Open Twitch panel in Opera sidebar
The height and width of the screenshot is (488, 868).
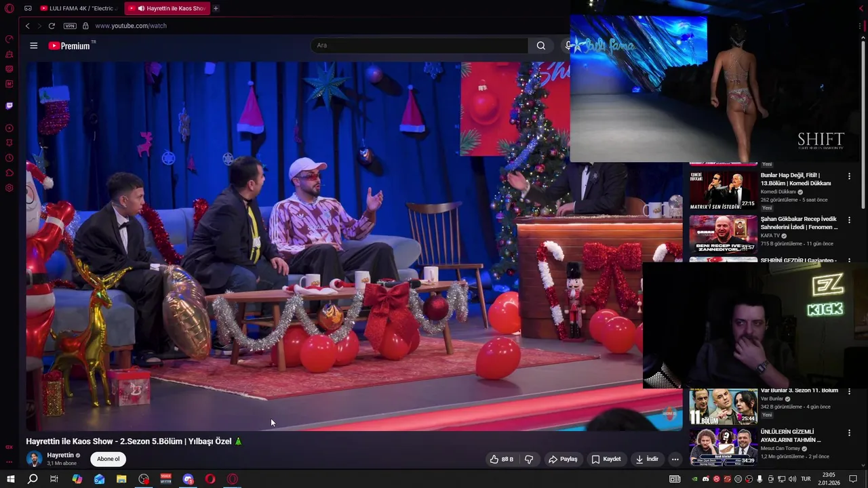(x=9, y=106)
